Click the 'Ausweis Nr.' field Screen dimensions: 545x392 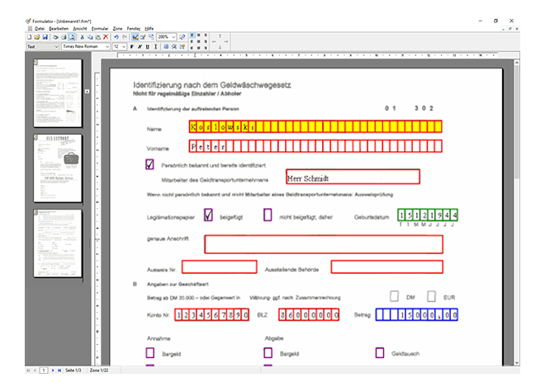pyautogui.click(x=220, y=267)
